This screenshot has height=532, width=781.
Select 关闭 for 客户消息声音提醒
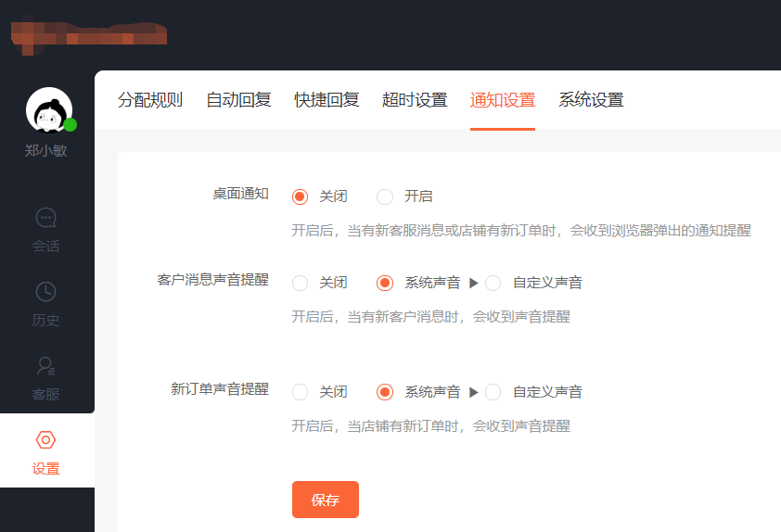(300, 284)
